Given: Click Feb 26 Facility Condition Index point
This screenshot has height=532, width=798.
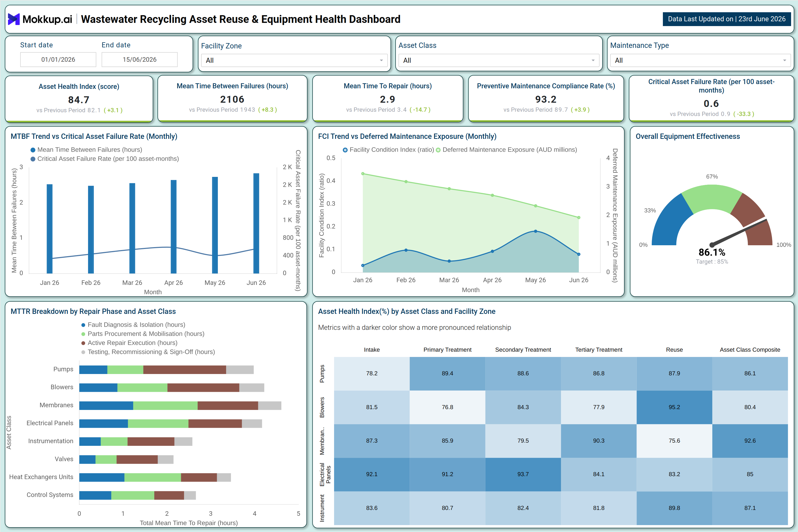Looking at the screenshot, I should point(406,250).
